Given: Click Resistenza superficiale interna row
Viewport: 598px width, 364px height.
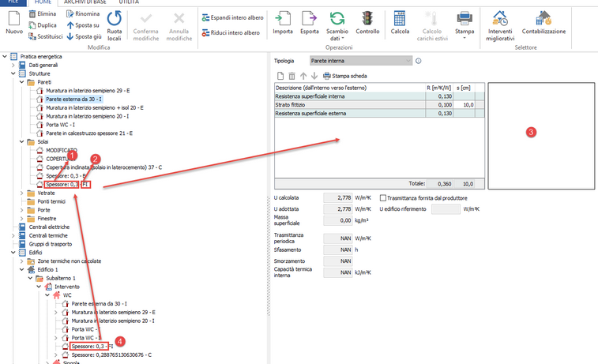Looking at the screenshot, I should 379,96.
